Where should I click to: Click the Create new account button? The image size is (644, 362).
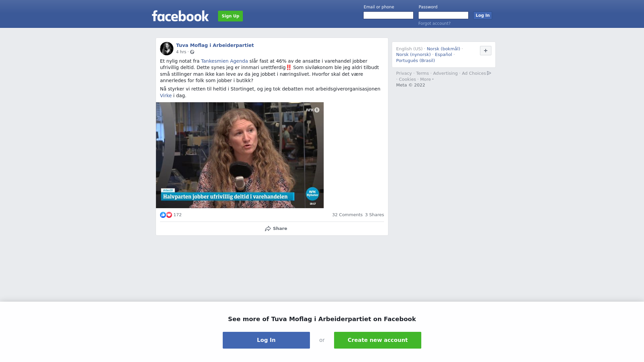pos(378,340)
